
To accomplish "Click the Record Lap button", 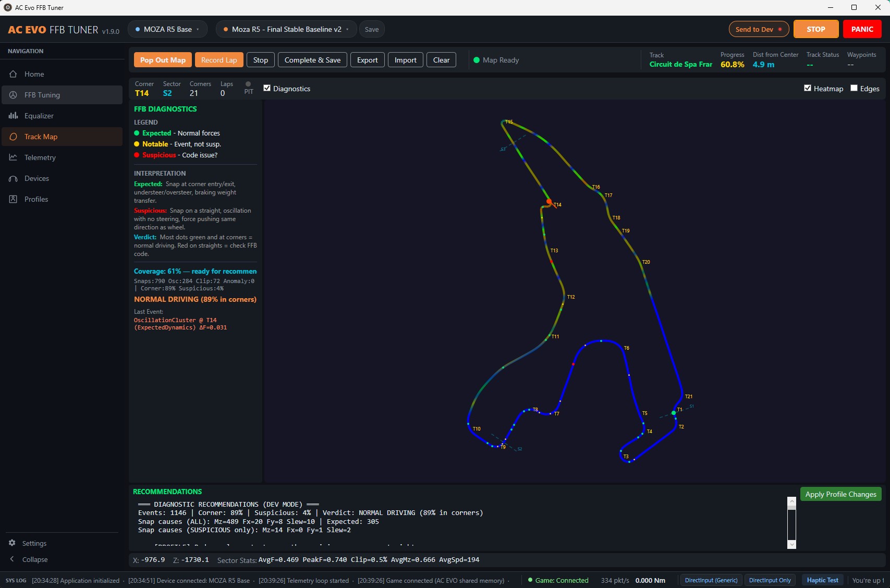I will [219, 60].
